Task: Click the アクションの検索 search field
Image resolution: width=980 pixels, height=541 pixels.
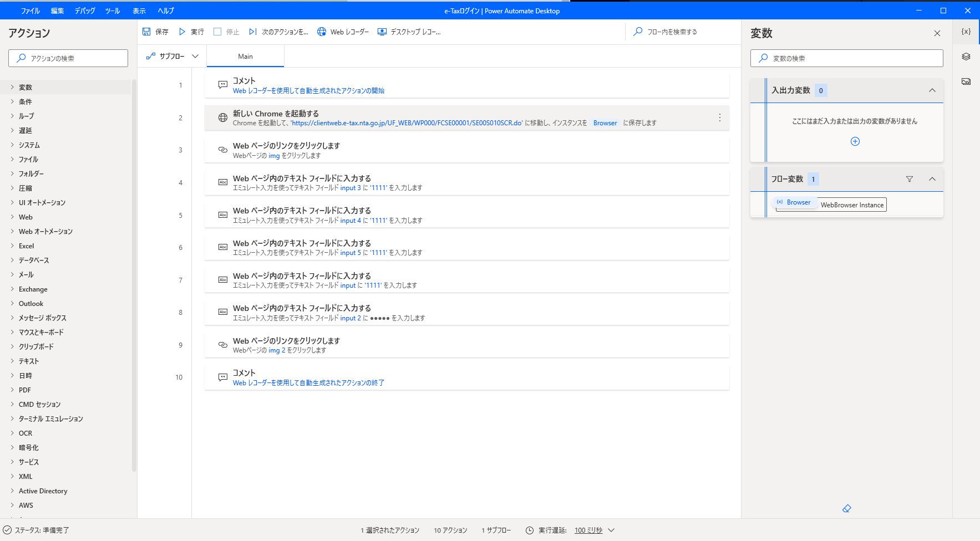Action: (x=68, y=58)
